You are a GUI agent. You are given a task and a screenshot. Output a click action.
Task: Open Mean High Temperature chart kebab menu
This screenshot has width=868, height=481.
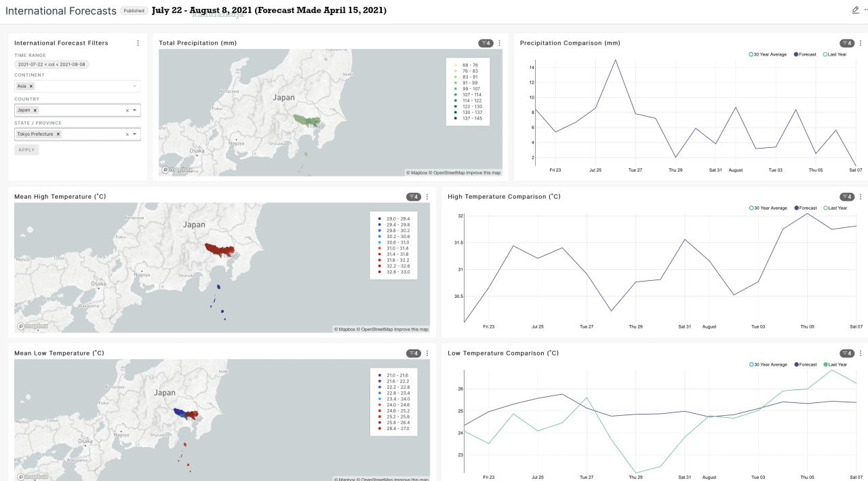click(x=427, y=197)
